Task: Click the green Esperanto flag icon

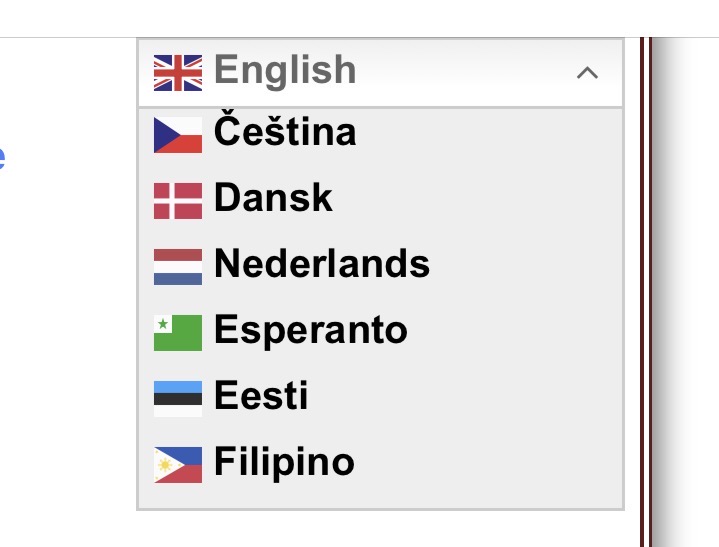Action: click(177, 332)
